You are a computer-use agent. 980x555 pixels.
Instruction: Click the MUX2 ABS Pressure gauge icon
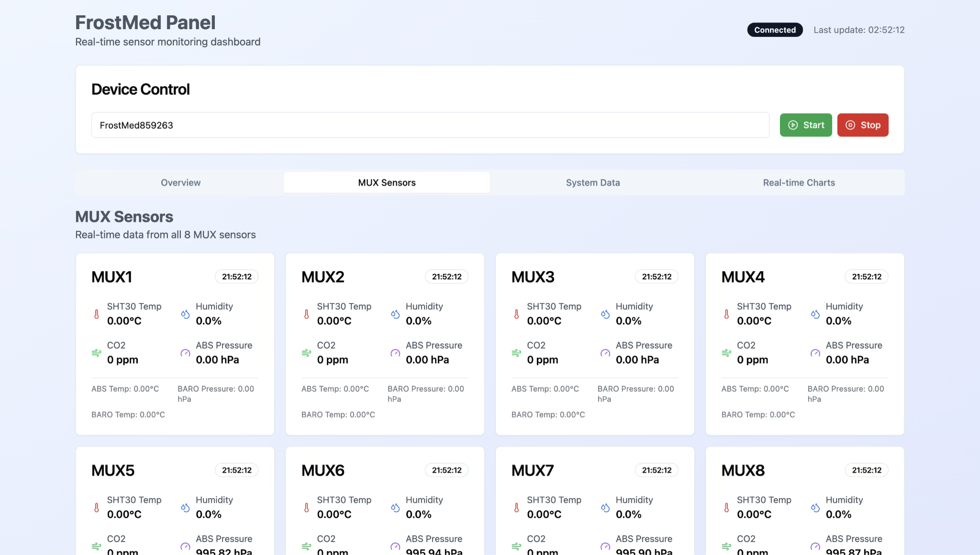click(x=395, y=353)
